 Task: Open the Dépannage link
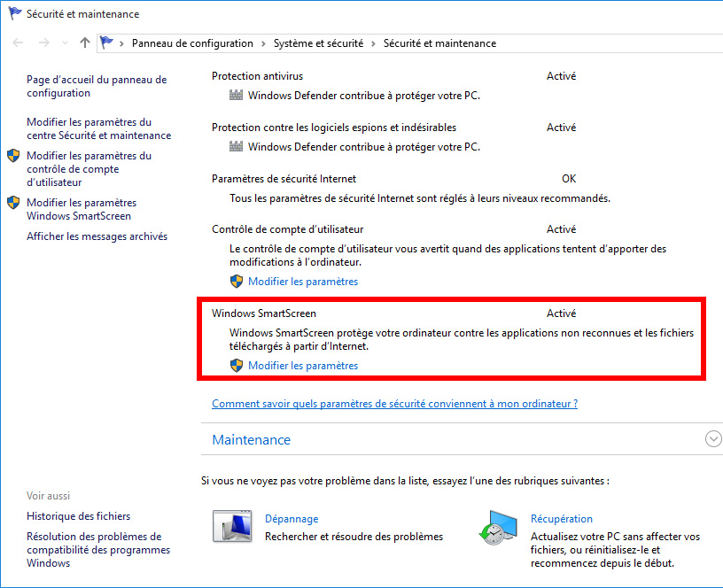click(x=292, y=519)
